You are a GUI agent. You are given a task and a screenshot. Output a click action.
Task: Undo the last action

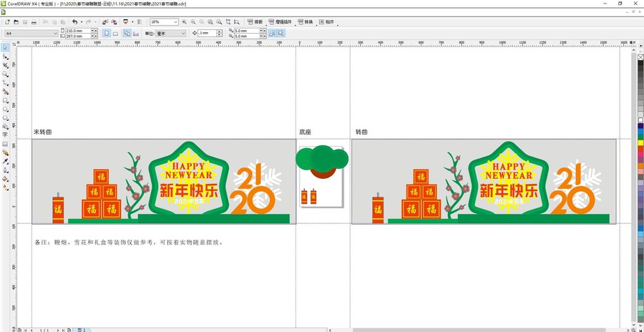pyautogui.click(x=74, y=21)
